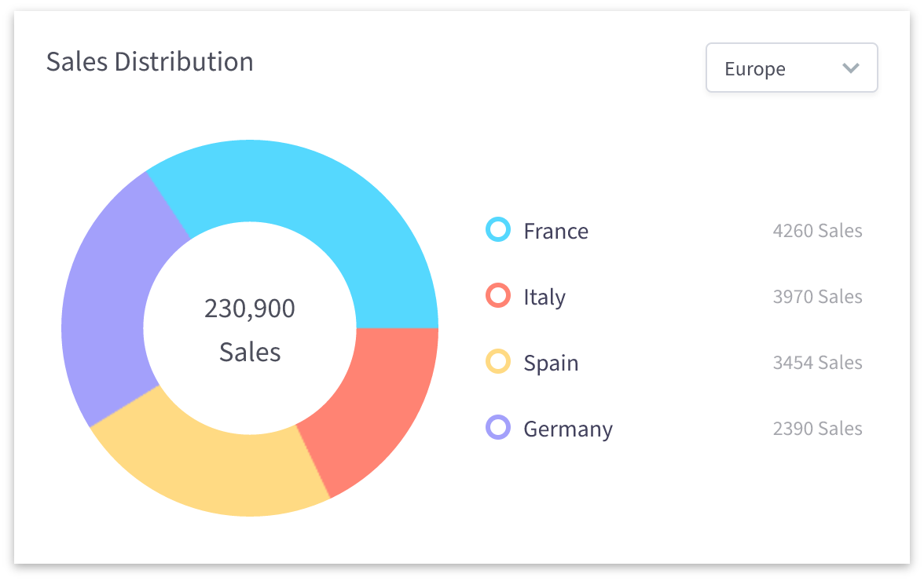
Task: Click the chevron arrow in Europe selector
Action: [x=850, y=68]
